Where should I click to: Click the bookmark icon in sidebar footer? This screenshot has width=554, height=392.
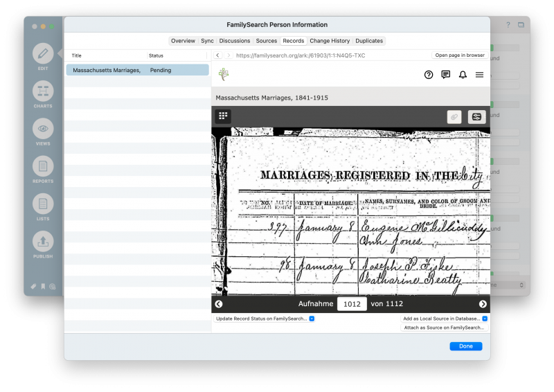(x=43, y=286)
